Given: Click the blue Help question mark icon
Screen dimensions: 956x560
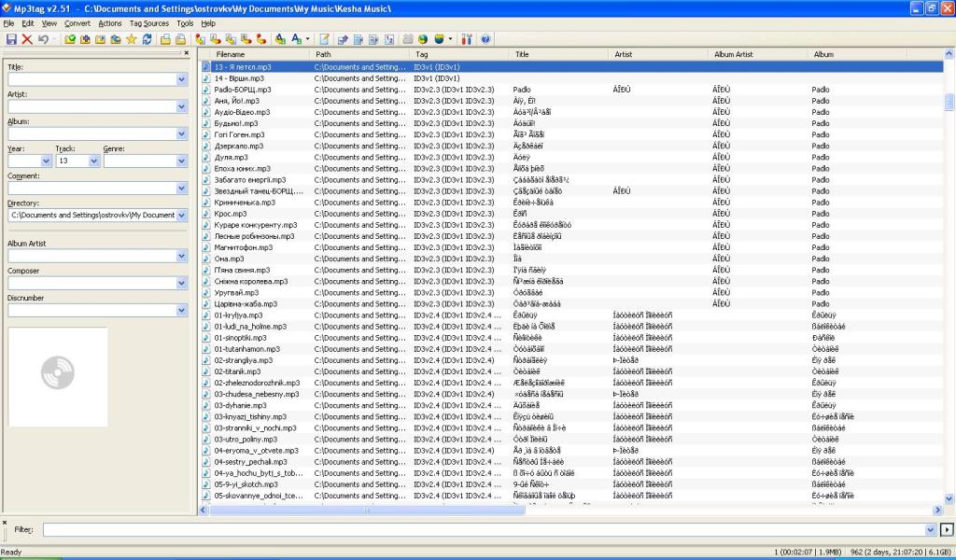Looking at the screenshot, I should point(486,39).
